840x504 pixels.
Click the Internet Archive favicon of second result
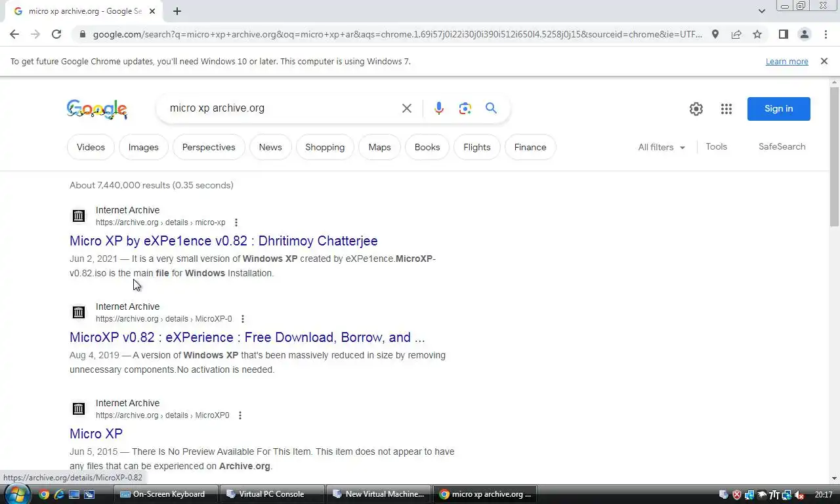79,312
